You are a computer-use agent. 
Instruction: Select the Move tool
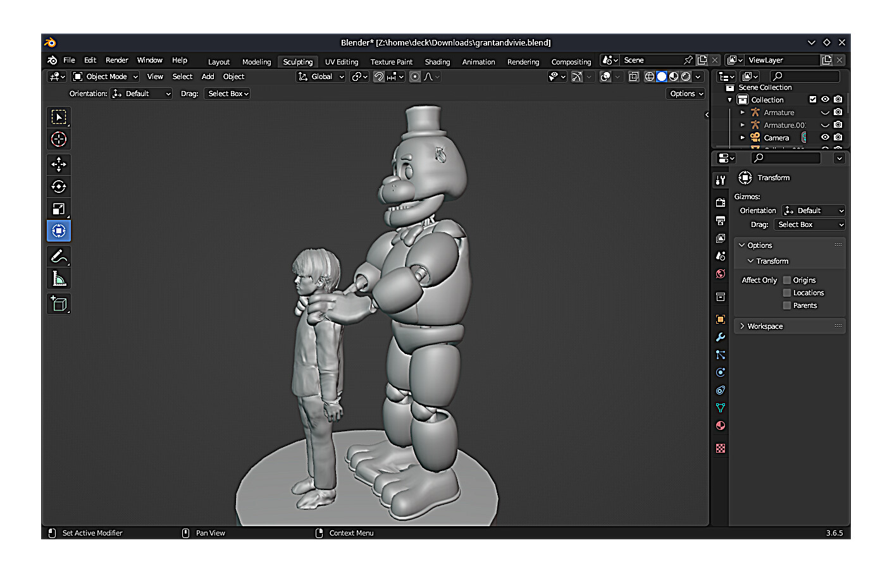coord(59,164)
